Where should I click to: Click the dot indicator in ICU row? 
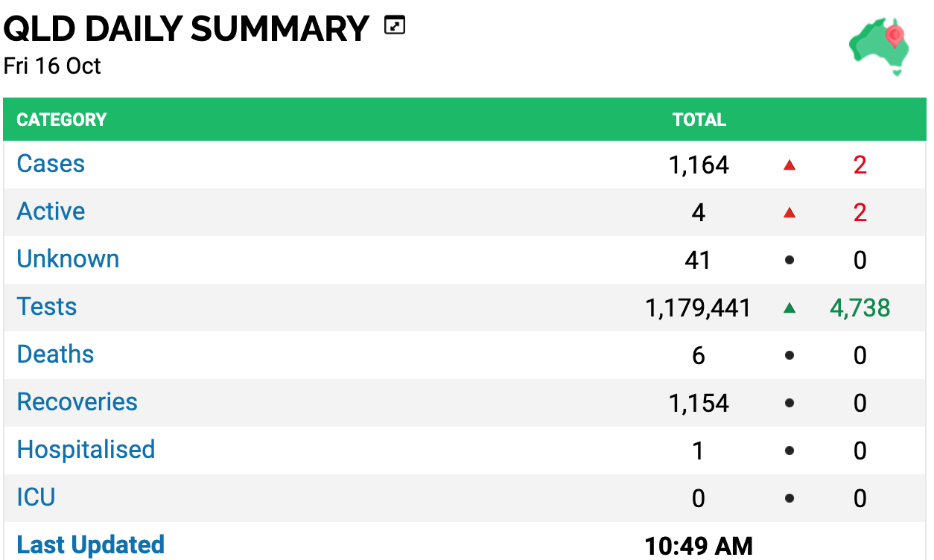tap(790, 499)
